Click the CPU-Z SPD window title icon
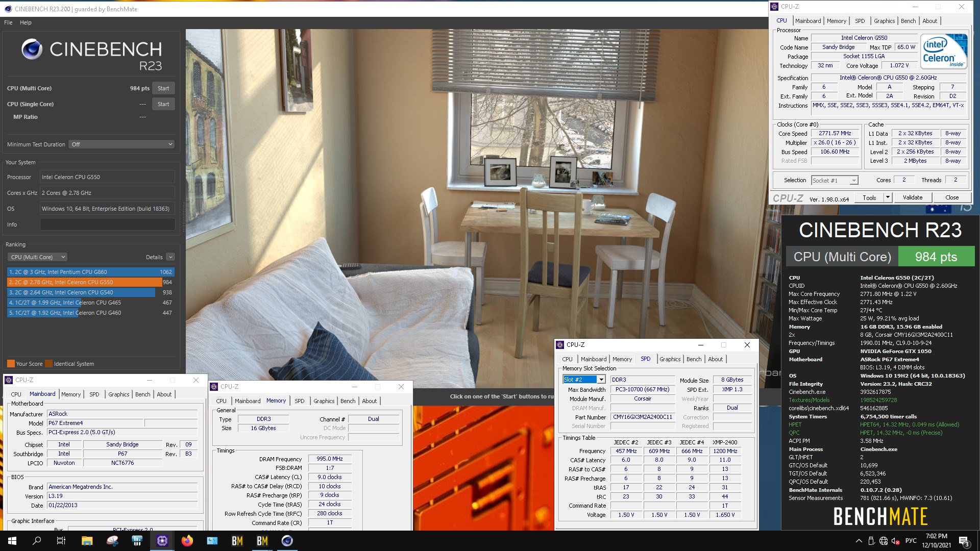The width and height of the screenshot is (980, 551). coord(560,345)
